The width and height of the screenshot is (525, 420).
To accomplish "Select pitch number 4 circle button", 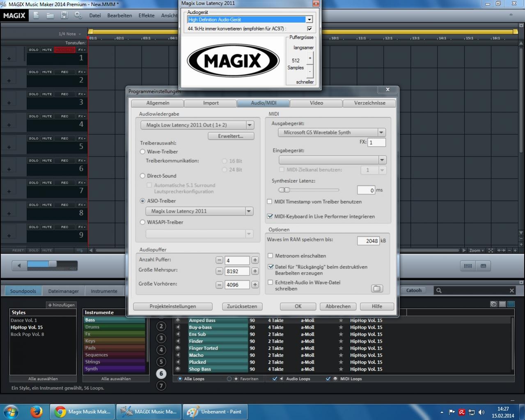I will point(161,350).
